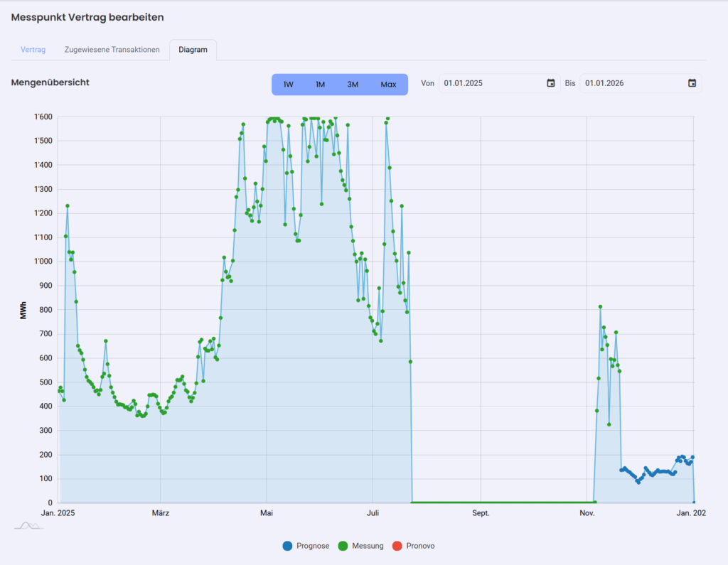Select the 3M time range

[353, 85]
